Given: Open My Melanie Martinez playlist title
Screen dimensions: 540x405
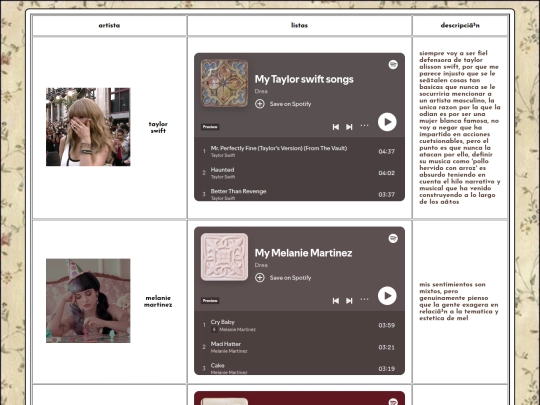Looking at the screenshot, I should coord(303,253).
